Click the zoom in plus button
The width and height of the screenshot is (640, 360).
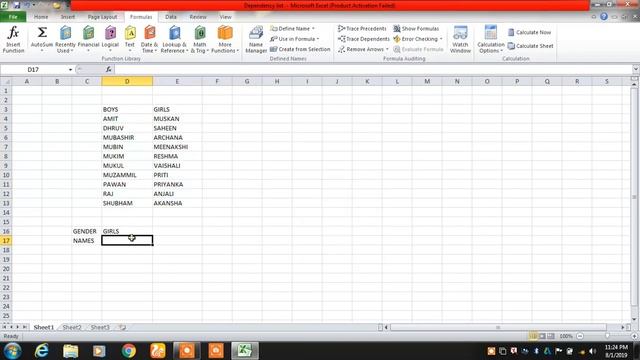click(634, 336)
